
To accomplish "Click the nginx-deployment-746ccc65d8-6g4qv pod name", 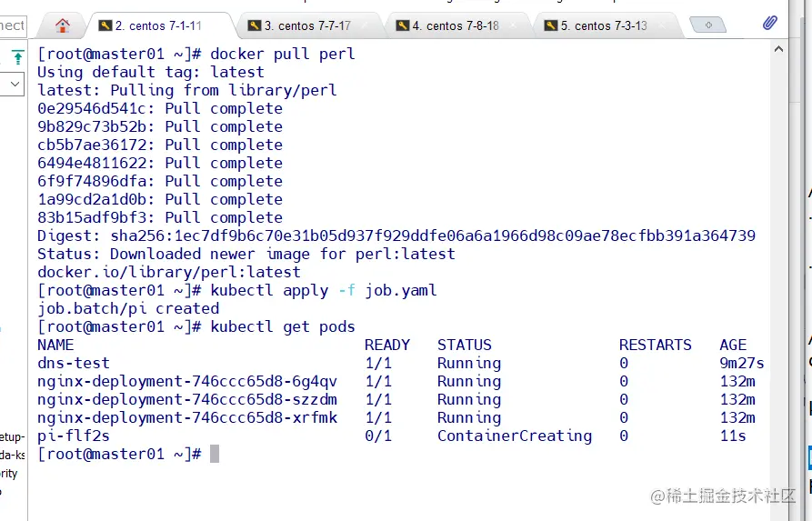I will tap(187, 381).
